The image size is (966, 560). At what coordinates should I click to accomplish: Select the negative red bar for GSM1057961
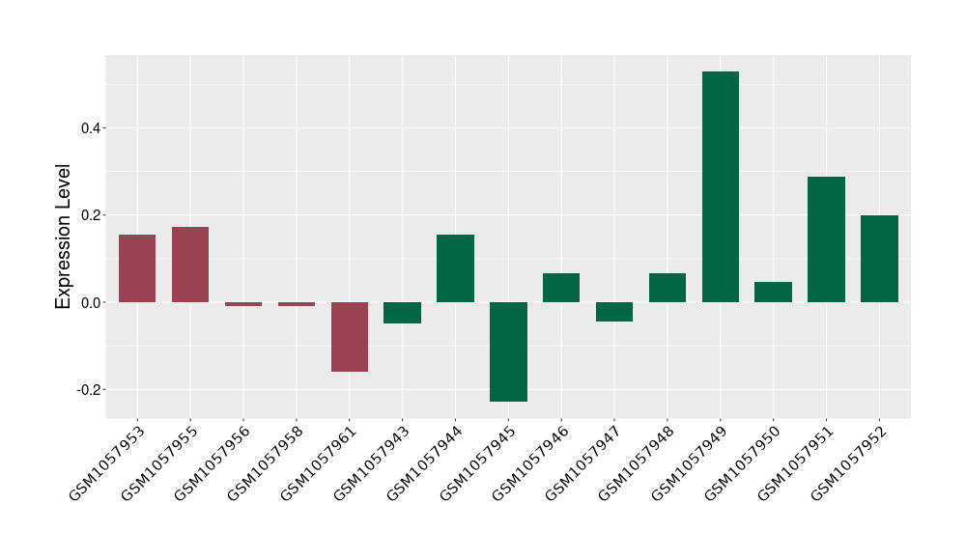[349, 337]
